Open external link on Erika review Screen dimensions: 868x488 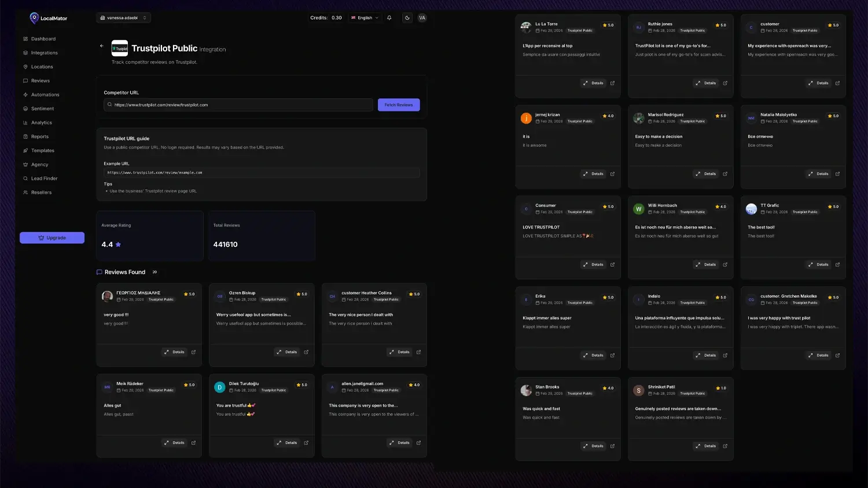[x=612, y=356]
